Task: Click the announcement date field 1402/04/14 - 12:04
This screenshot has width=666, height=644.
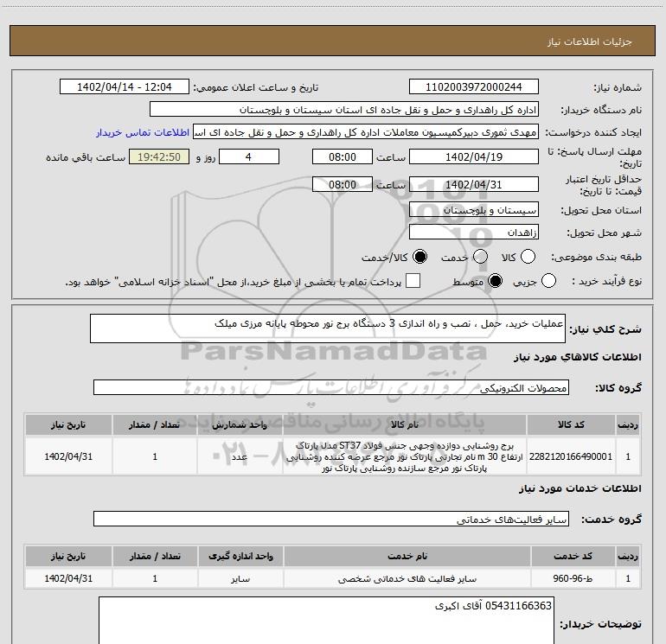Action: (x=125, y=87)
